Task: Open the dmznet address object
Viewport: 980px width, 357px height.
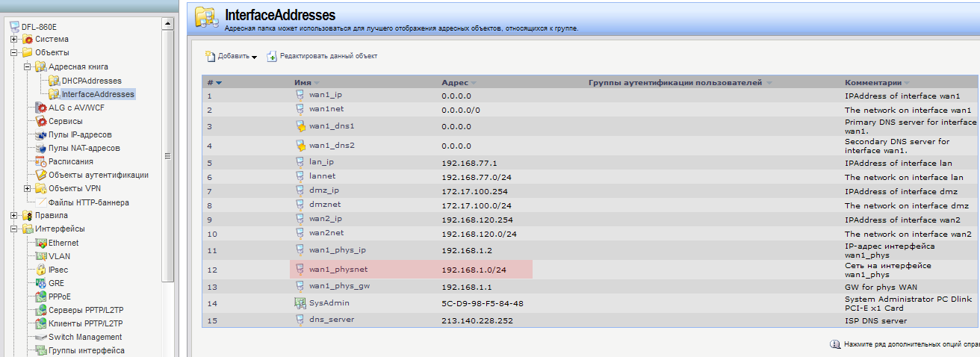Action: click(325, 205)
